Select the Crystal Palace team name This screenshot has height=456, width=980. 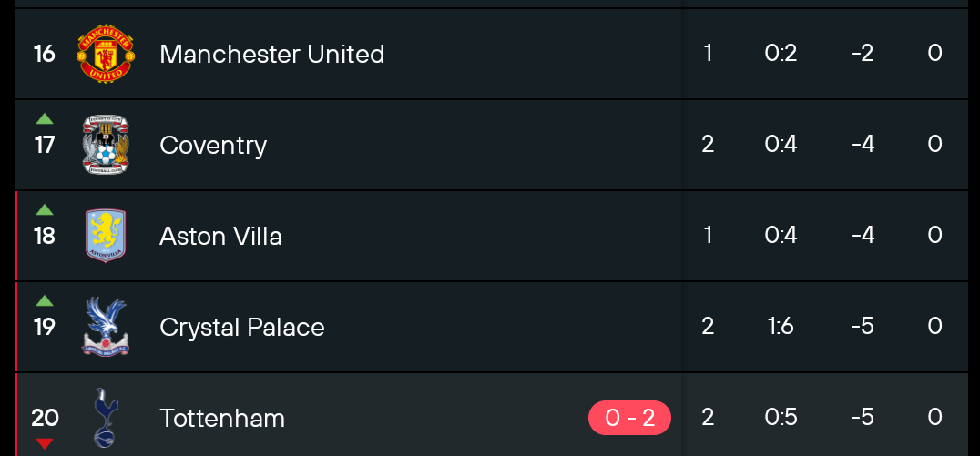point(242,328)
